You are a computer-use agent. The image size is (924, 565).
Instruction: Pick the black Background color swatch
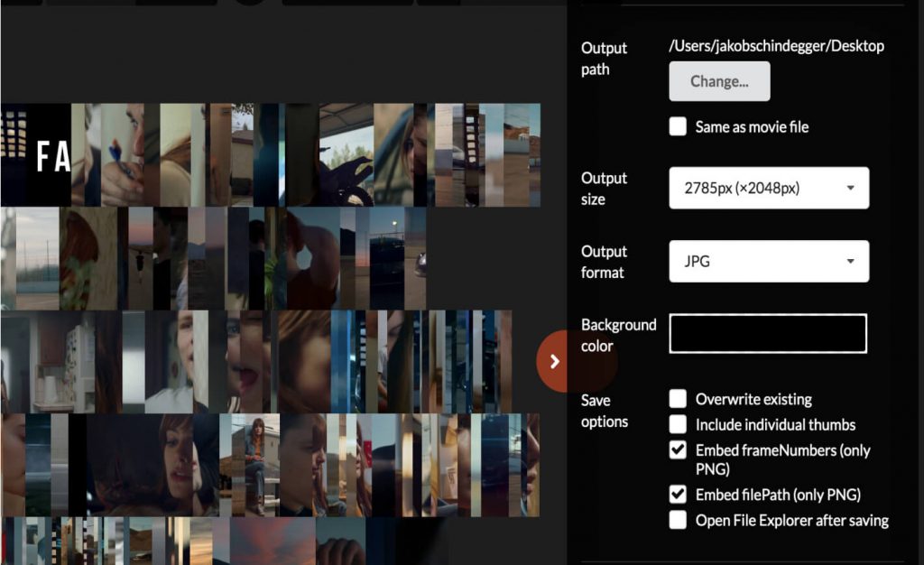(x=768, y=333)
